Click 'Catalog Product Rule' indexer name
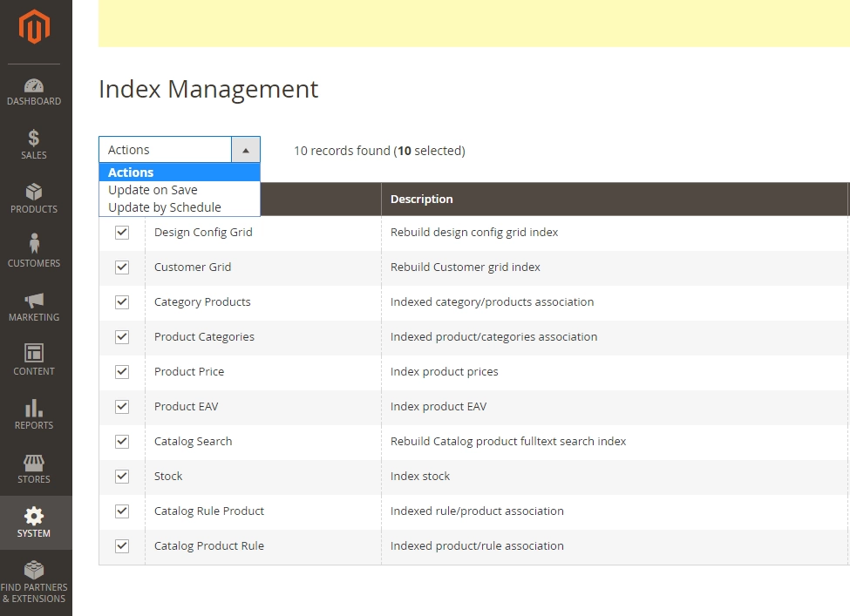The image size is (850, 616). tap(209, 546)
